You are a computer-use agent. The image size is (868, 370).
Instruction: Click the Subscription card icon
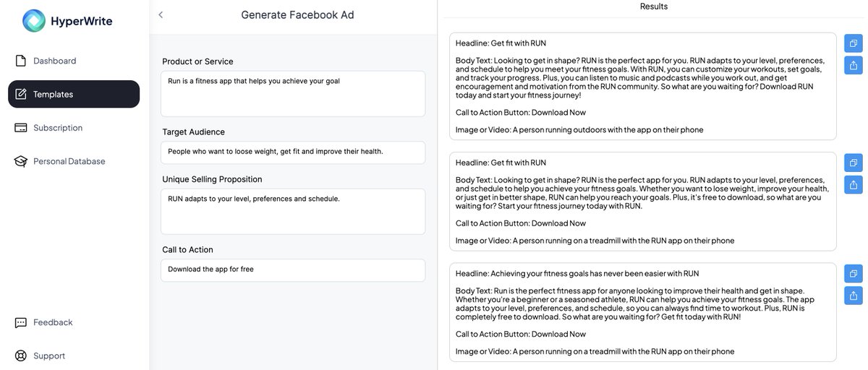(x=20, y=128)
